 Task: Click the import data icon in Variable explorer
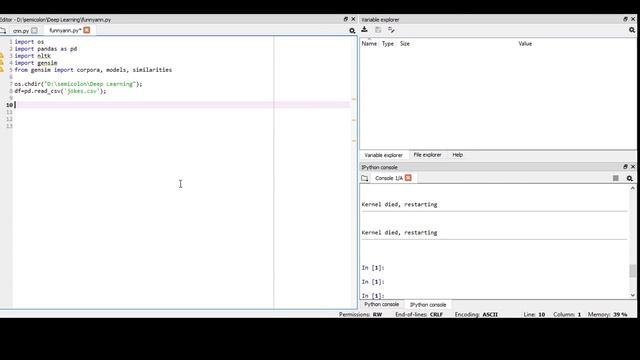coord(364,30)
